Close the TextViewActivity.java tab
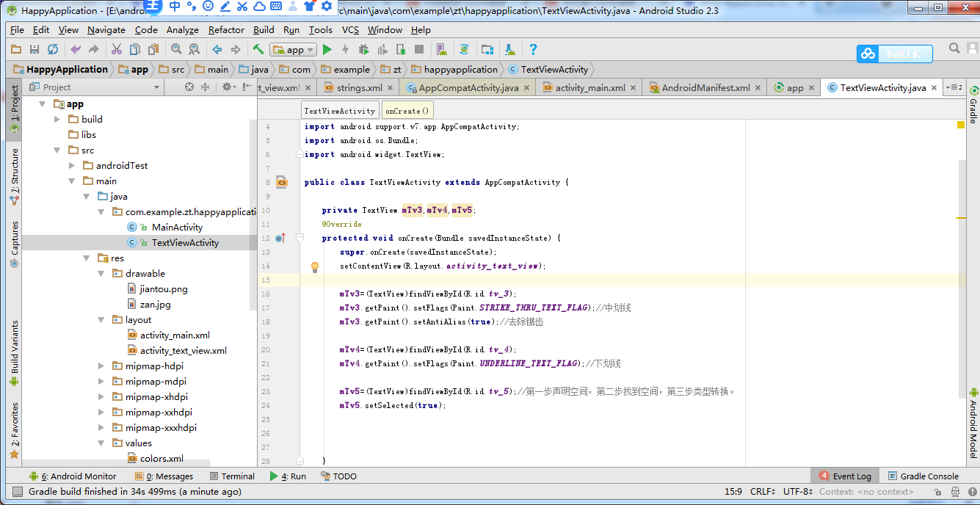980x505 pixels. coord(934,87)
